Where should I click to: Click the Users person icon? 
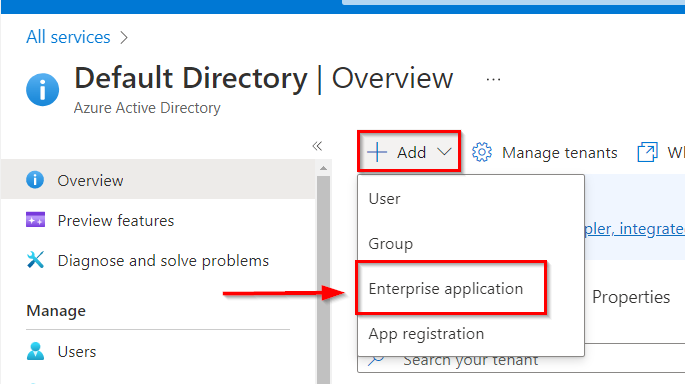[35, 351]
